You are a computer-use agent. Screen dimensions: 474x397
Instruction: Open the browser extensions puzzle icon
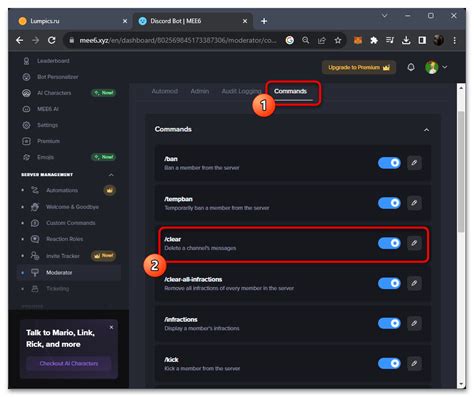click(x=374, y=40)
